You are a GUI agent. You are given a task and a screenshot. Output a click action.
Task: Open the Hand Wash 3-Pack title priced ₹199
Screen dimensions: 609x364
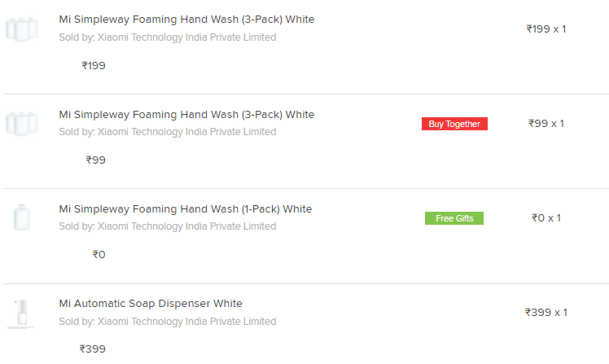point(186,20)
